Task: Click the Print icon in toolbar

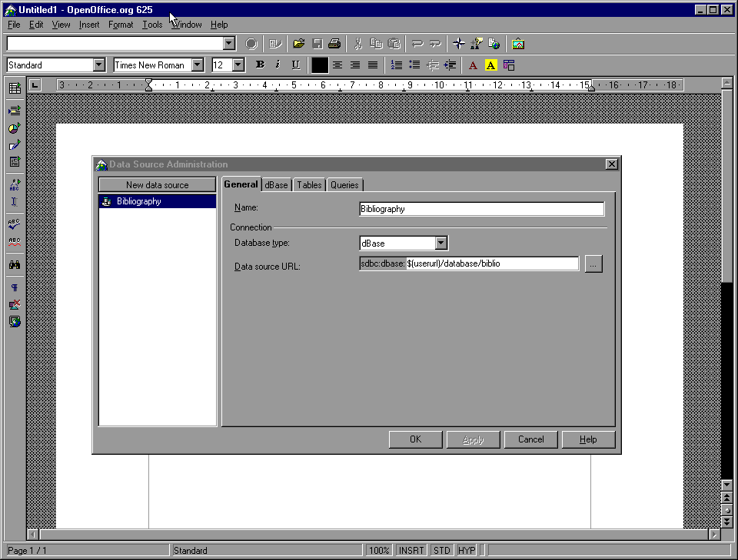Action: pyautogui.click(x=334, y=44)
